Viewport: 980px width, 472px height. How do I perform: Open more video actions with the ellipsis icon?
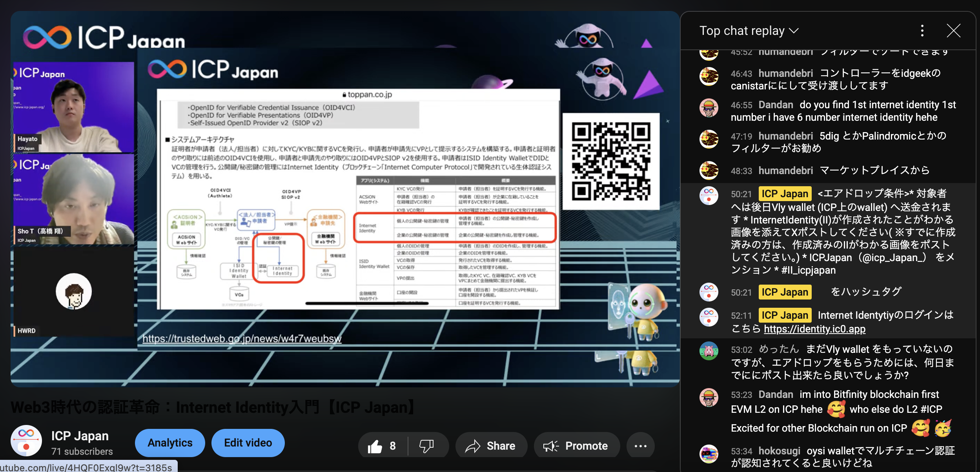640,445
